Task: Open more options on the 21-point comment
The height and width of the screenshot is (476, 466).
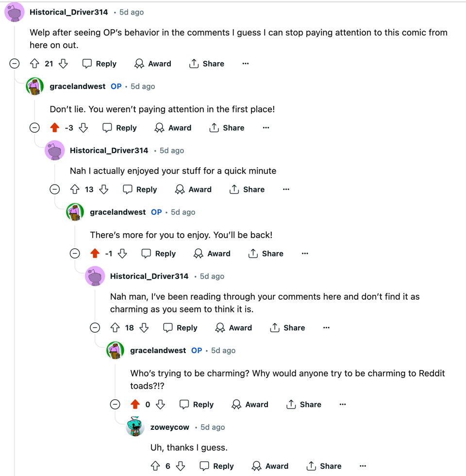Action: 246,64
